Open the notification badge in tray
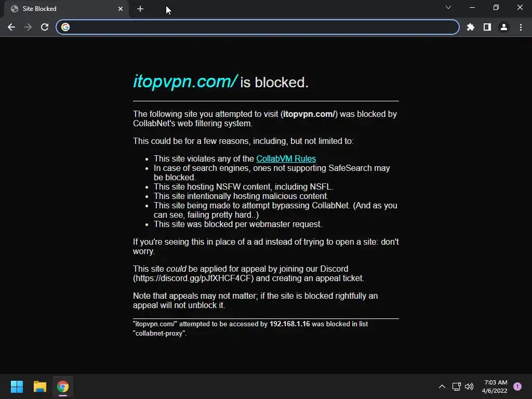 517,387
